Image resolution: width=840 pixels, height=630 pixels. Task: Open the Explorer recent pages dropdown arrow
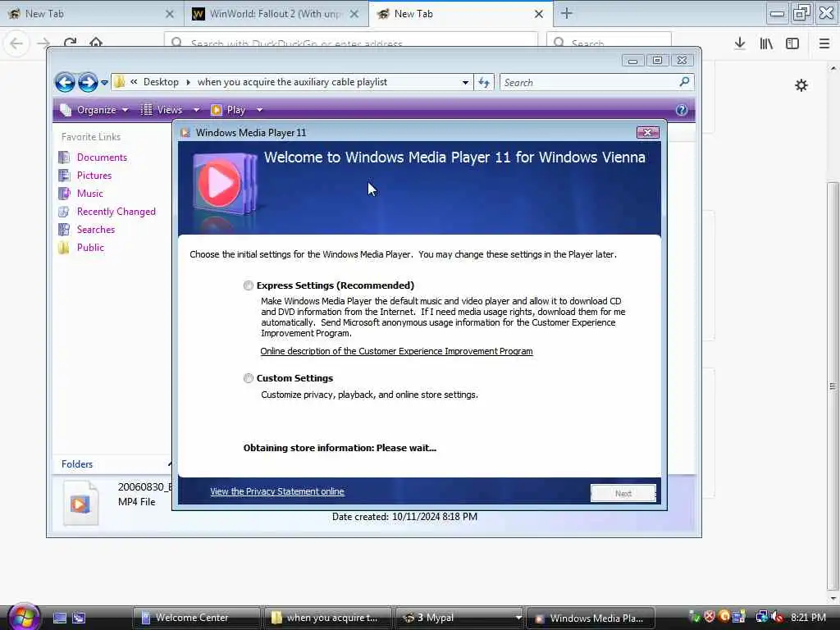point(104,83)
